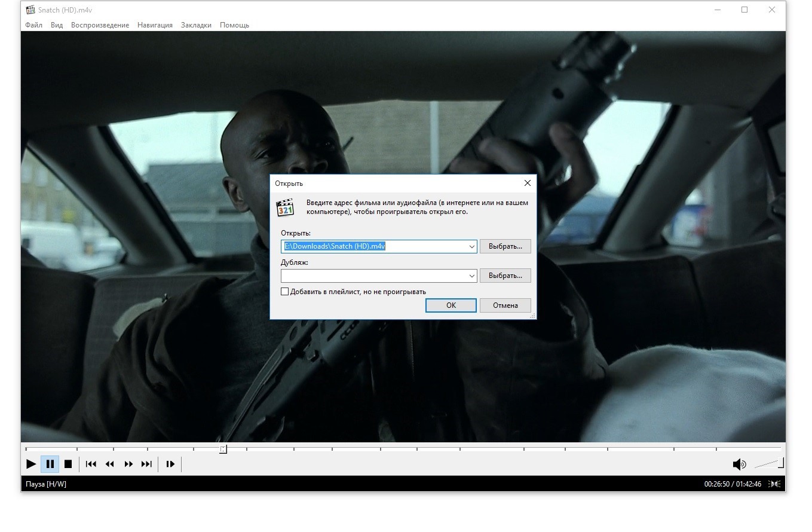
Task: Click the Stop playback button
Action: click(68, 464)
